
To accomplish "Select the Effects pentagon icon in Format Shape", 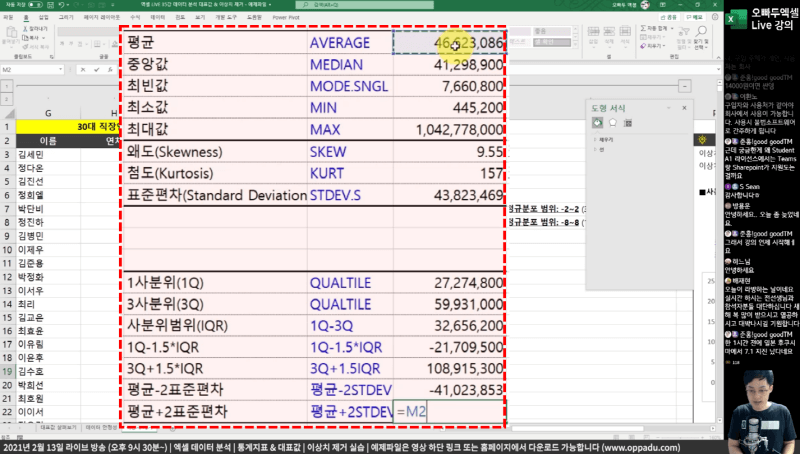I will (x=612, y=122).
